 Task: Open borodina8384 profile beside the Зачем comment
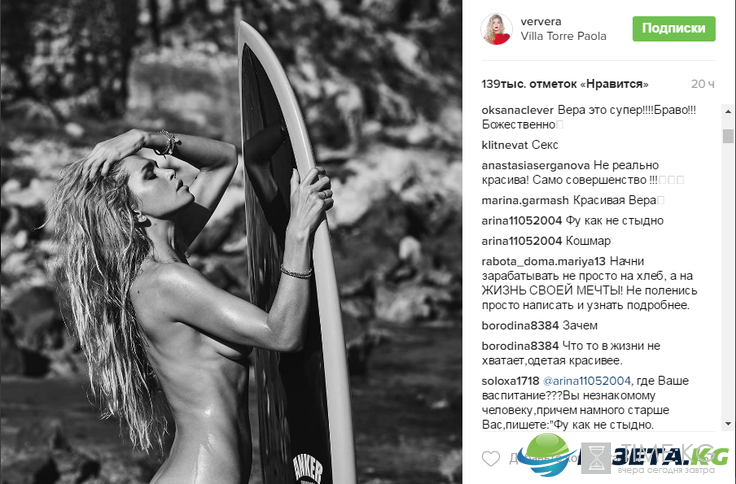520,325
